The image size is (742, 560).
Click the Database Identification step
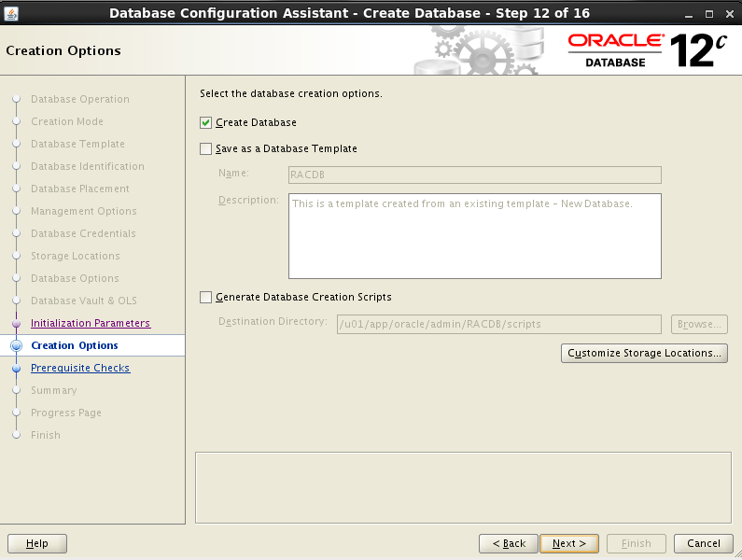point(88,166)
